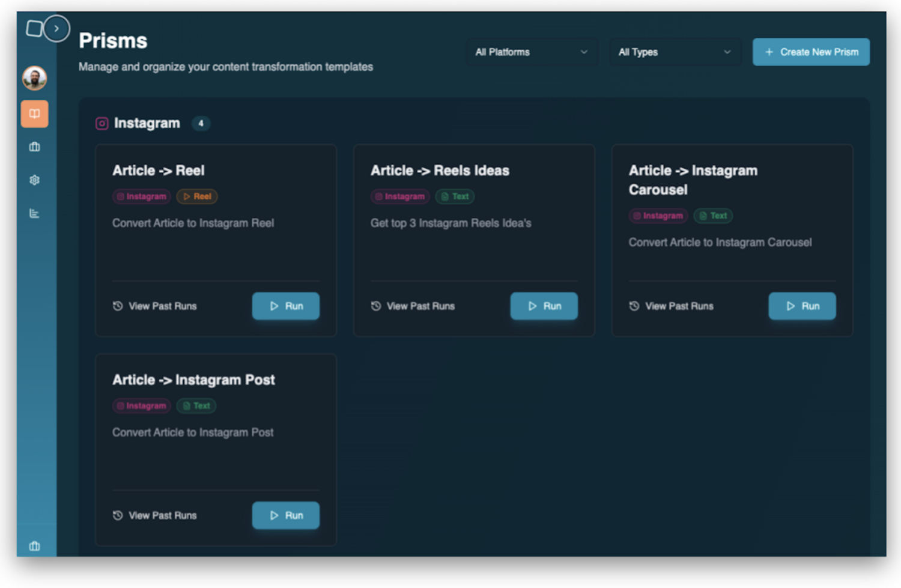The image size is (901, 588).
Task: Click the orange Reel tag on first card
Action: pos(197,196)
